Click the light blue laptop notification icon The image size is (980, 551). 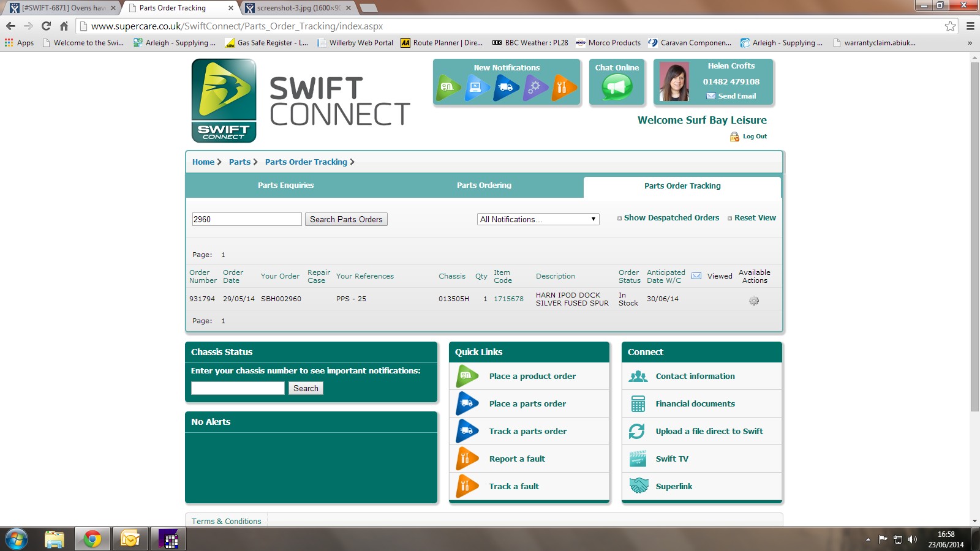pyautogui.click(x=477, y=88)
